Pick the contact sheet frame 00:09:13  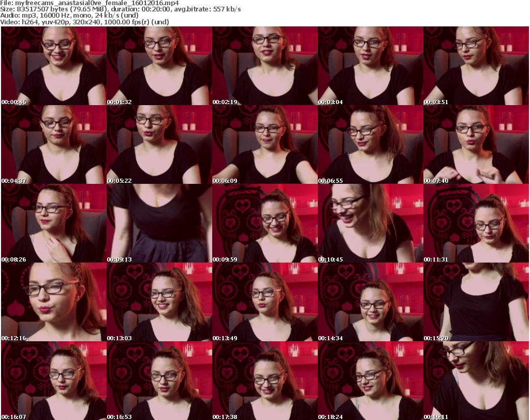[x=159, y=223]
